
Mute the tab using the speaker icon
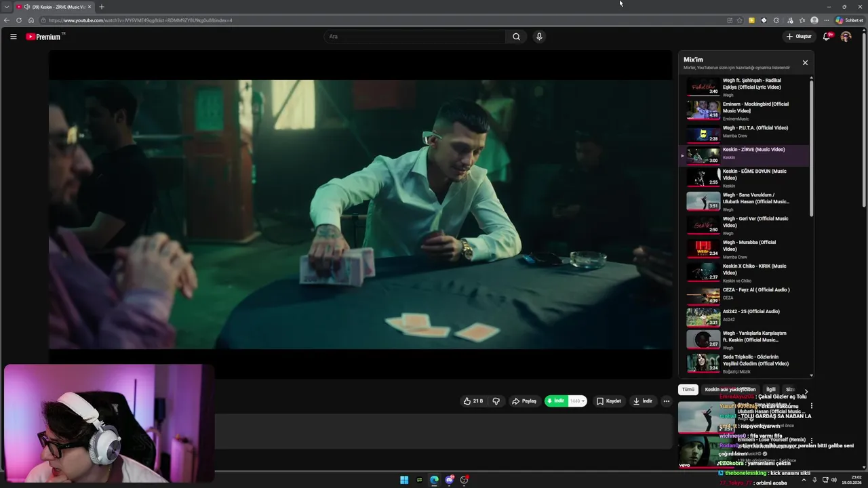pos(27,7)
